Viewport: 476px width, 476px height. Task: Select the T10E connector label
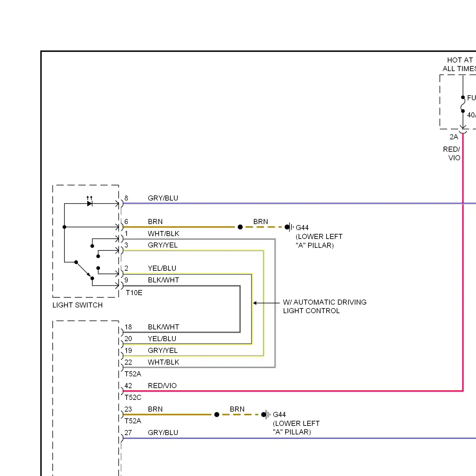(134, 293)
